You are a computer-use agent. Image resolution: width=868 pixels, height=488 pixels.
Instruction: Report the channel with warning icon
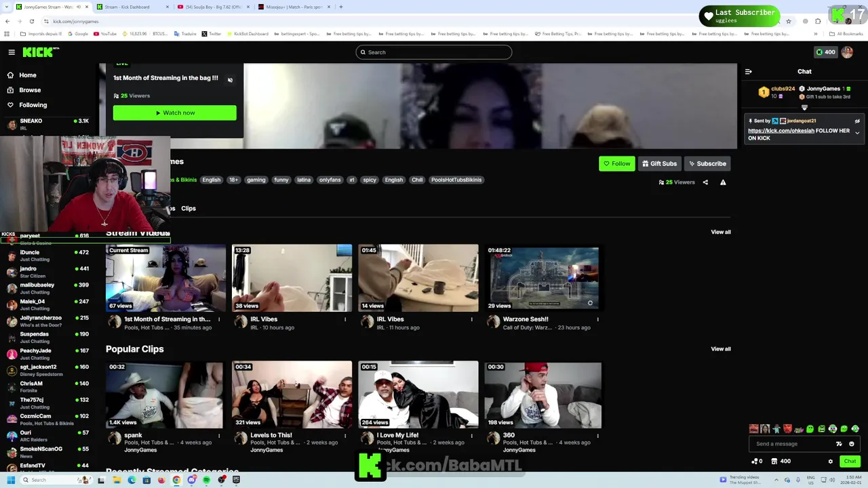tap(723, 182)
